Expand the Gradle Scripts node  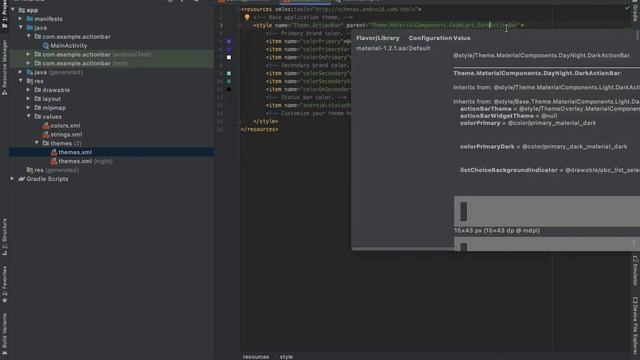coord(12,179)
